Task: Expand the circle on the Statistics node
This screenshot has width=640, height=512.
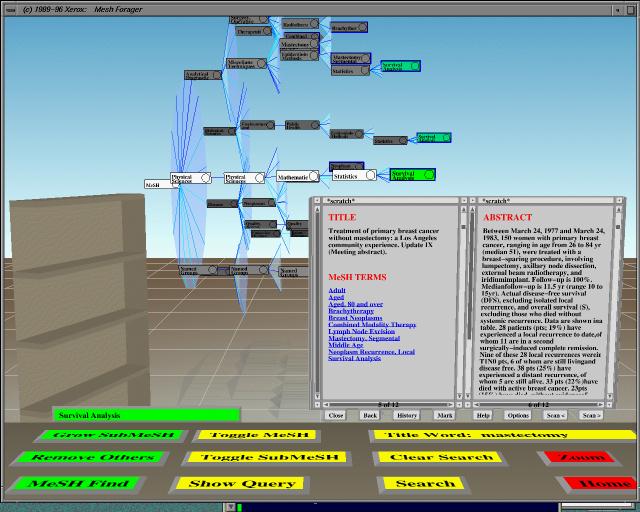Action: (x=370, y=175)
